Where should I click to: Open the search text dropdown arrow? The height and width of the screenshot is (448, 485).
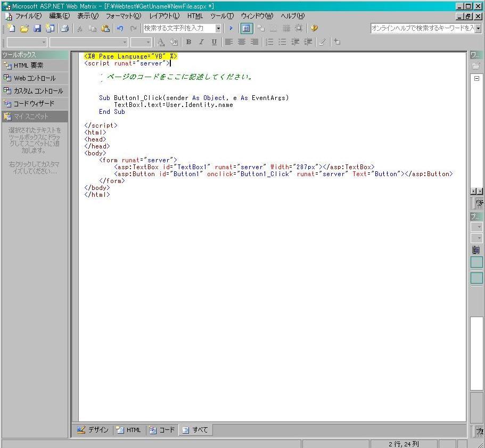click(218, 28)
